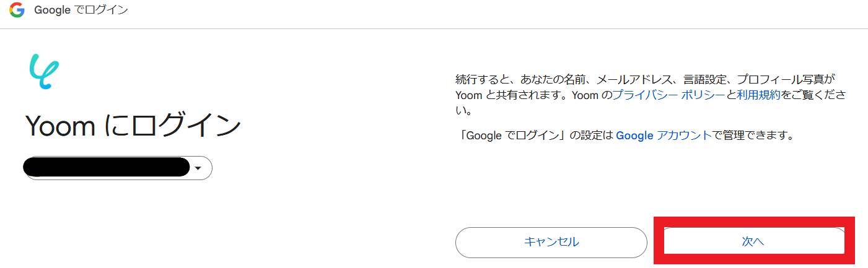Proceed with the 次へ button

753,241
